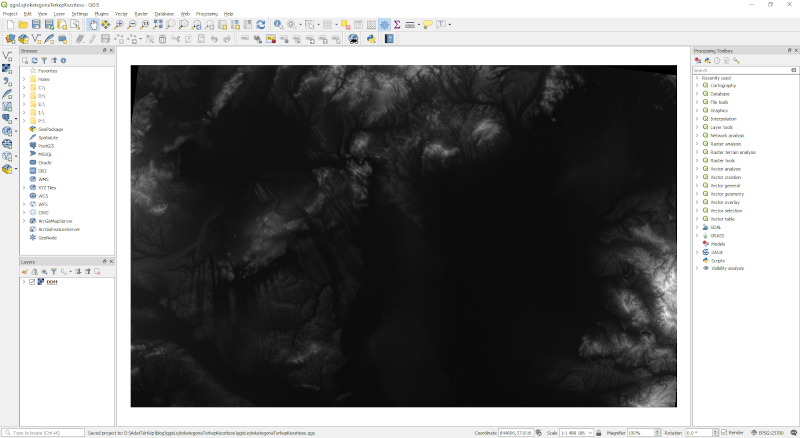Open the Plugins menu
Image resolution: width=800 pixels, height=438 pixels.
pos(102,14)
